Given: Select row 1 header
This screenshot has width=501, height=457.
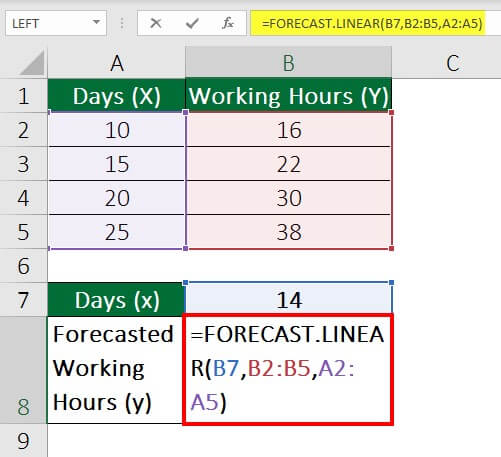Looking at the screenshot, I should point(23,96).
